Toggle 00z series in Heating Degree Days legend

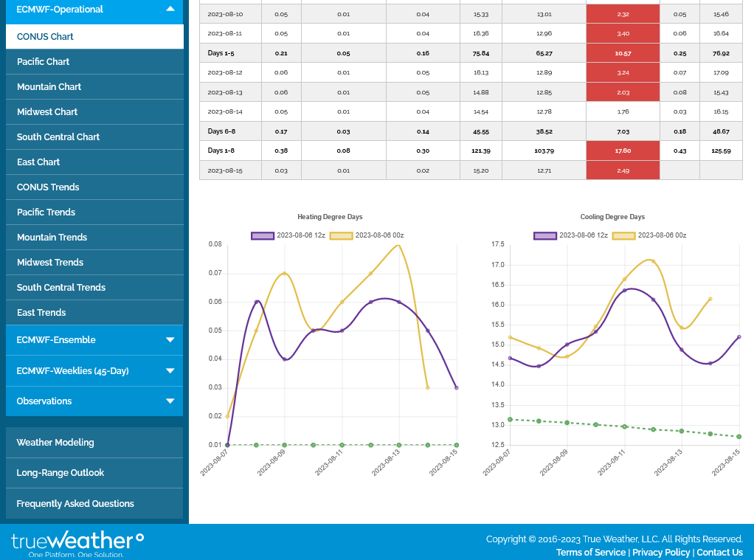[x=341, y=235]
